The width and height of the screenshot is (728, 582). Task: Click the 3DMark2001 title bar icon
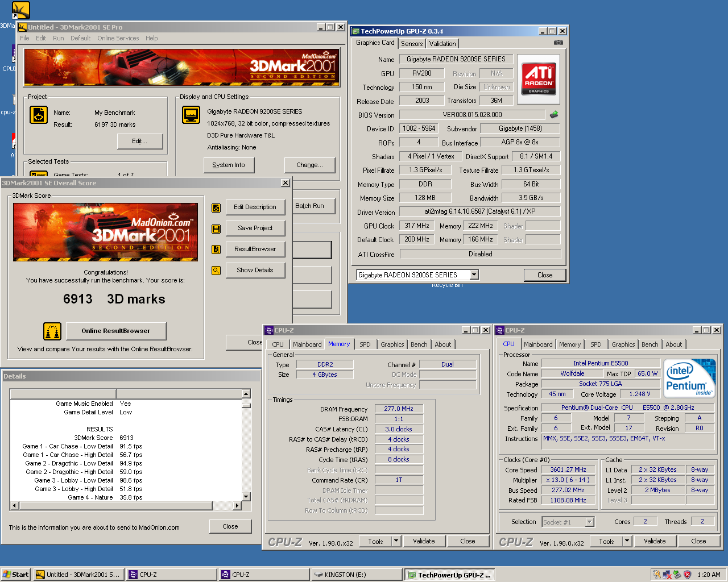coord(23,27)
